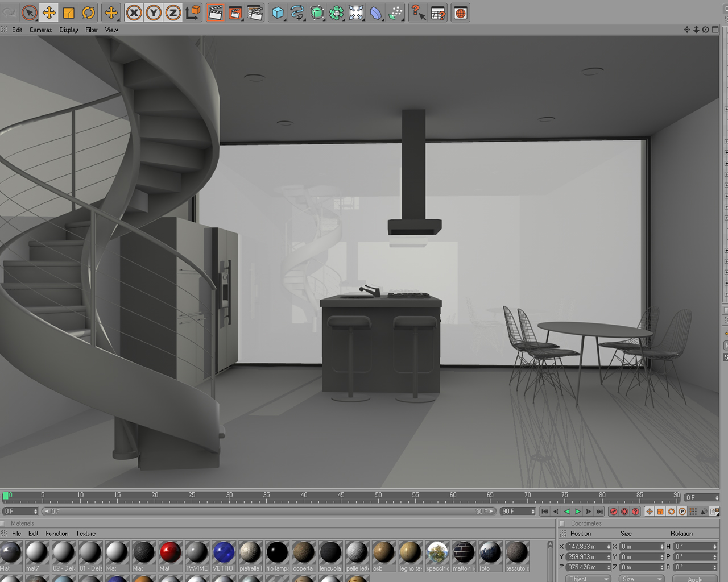Open the Render Settings icon
Screen dimensions: 728x582
click(255, 12)
